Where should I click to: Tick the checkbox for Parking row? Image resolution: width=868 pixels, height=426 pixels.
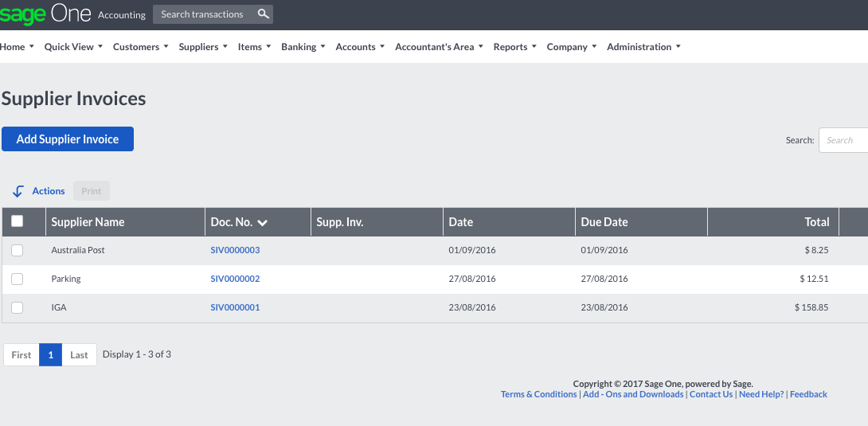(x=18, y=279)
